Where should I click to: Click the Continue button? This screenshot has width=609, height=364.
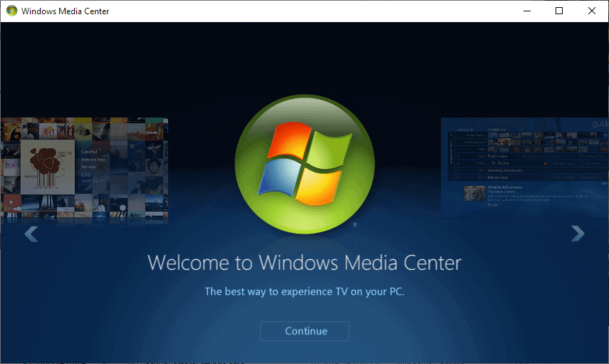click(x=304, y=331)
